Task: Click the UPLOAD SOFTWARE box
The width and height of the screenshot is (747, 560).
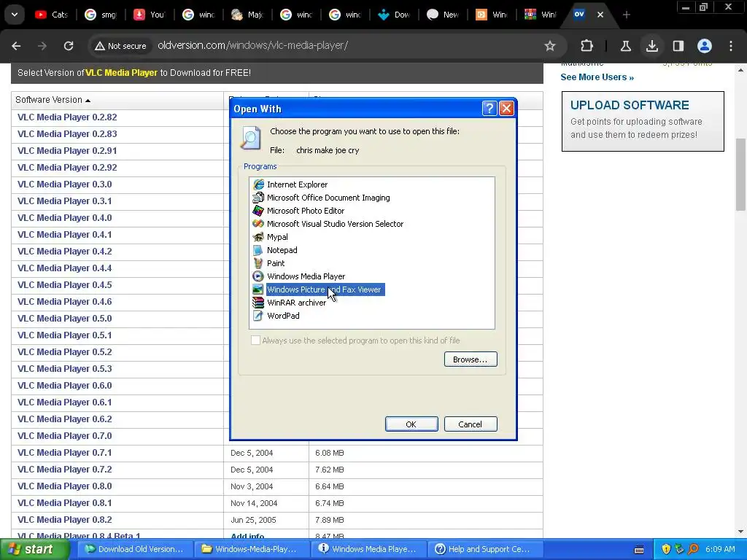Action: coord(643,122)
